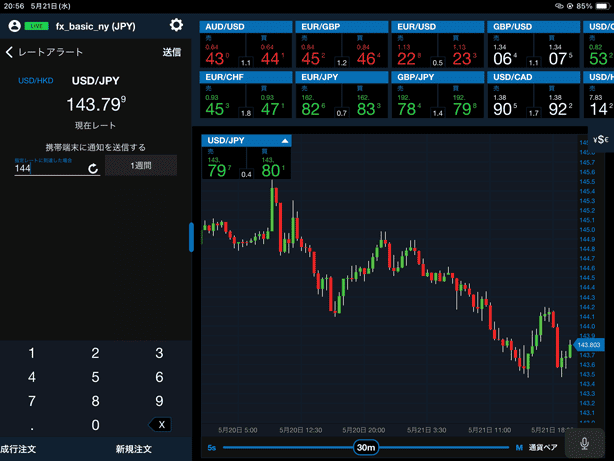Send the rate alert with 送信
614x461 pixels.
(x=172, y=52)
